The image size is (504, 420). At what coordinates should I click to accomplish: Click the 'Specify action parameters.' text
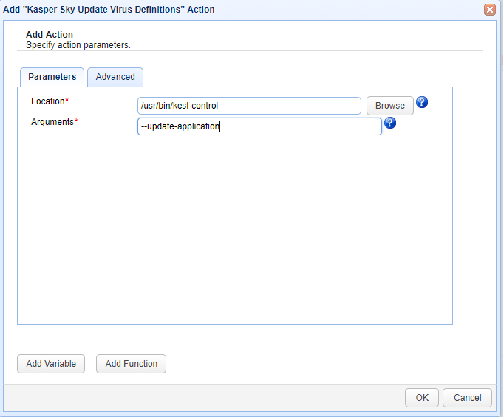point(78,45)
